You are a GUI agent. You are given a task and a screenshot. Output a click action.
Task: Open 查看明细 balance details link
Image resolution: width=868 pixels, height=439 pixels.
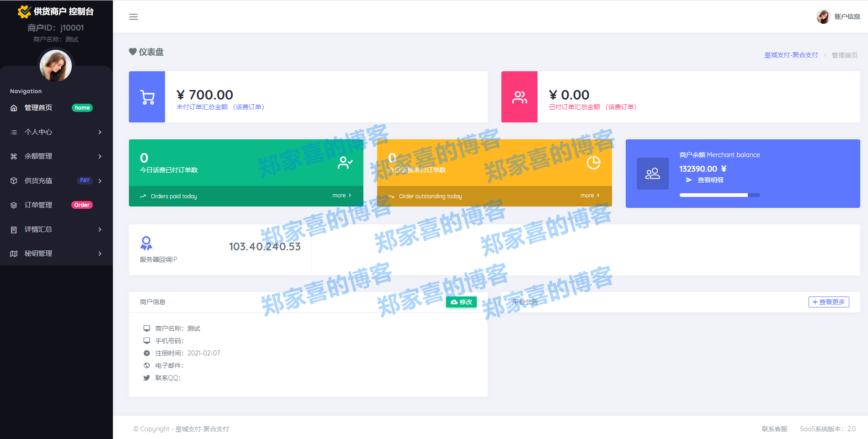710,180
